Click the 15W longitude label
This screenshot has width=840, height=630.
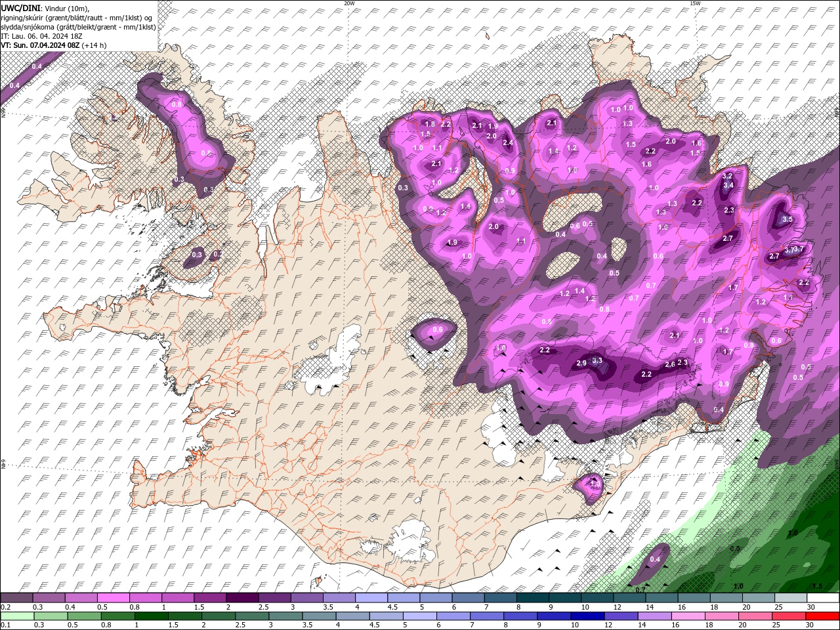coord(694,3)
